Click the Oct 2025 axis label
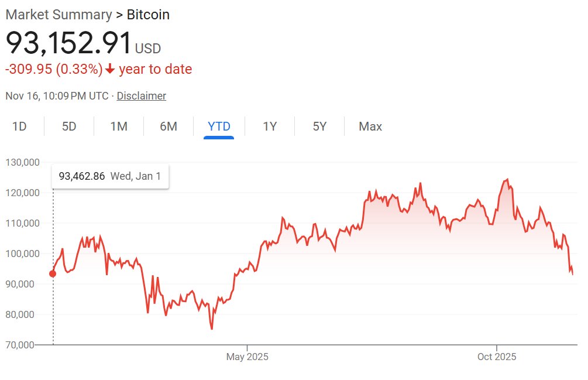Image resolution: width=588 pixels, height=380 pixels. [497, 357]
